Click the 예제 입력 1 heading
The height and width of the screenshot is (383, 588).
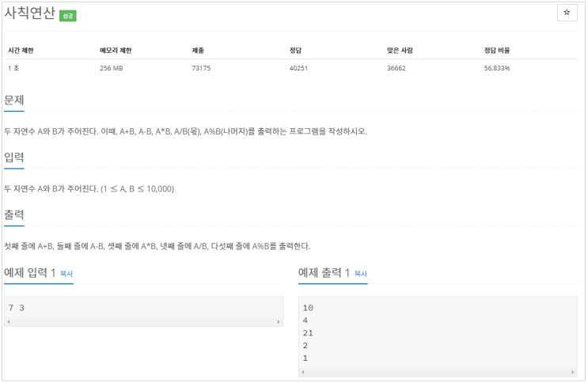29,272
